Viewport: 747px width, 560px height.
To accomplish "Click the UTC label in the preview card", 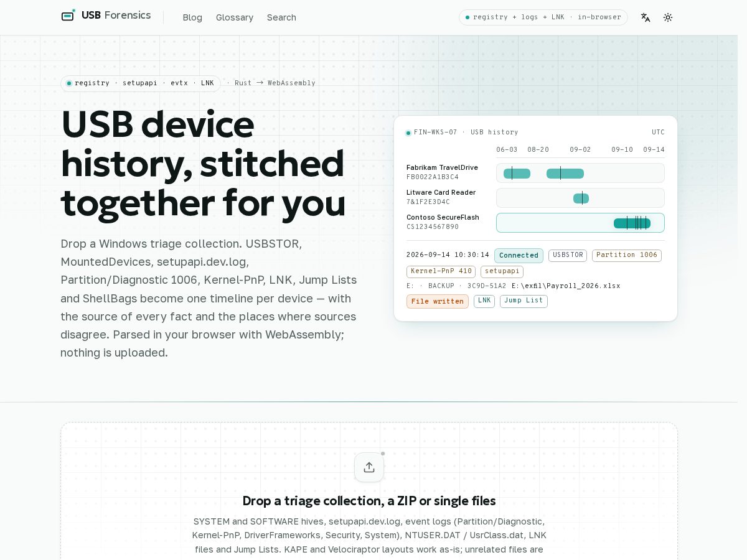I will [x=658, y=133].
